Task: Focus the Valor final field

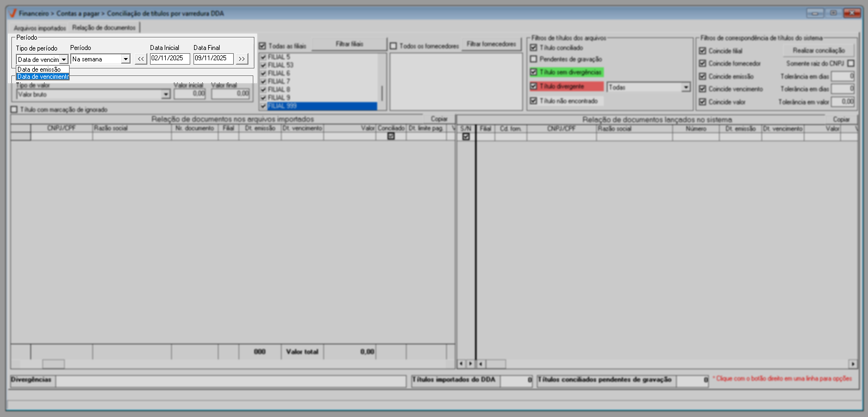Action: click(230, 94)
